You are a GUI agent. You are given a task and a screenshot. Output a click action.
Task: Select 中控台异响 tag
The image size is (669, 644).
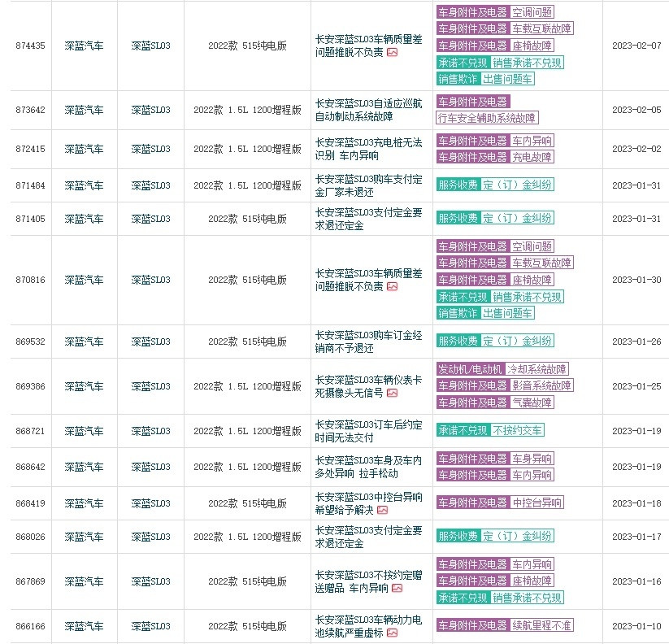tap(537, 503)
